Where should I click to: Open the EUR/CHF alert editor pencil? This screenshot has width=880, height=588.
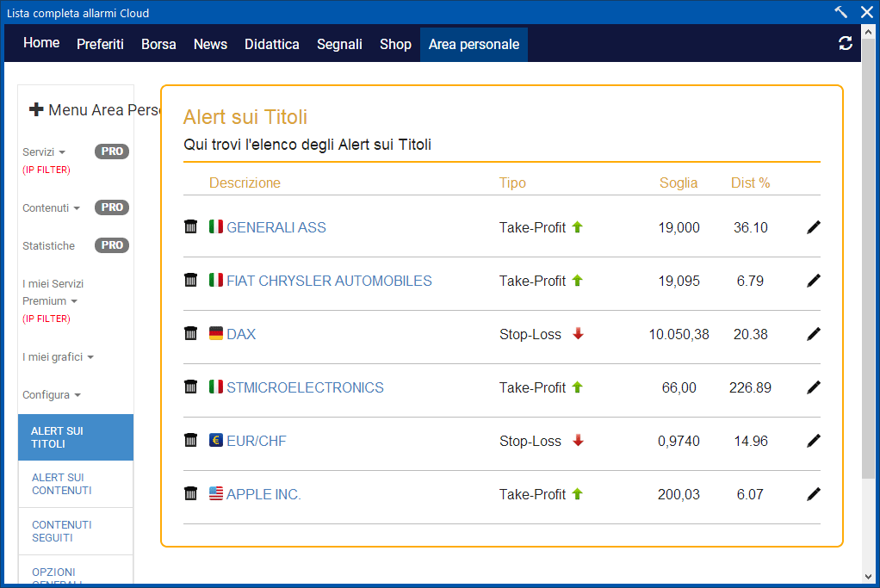coord(813,441)
